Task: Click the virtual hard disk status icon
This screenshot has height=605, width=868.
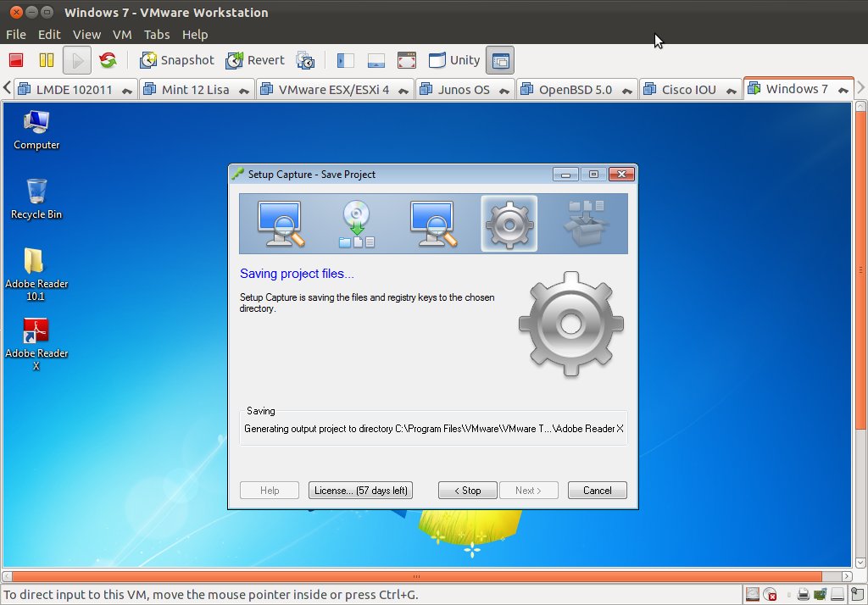Action: 752,594
